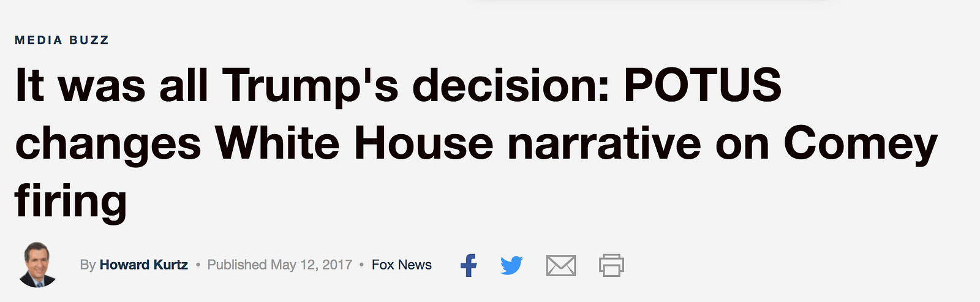
Task: Click the headline's opening words It was all
Action: 111,85
